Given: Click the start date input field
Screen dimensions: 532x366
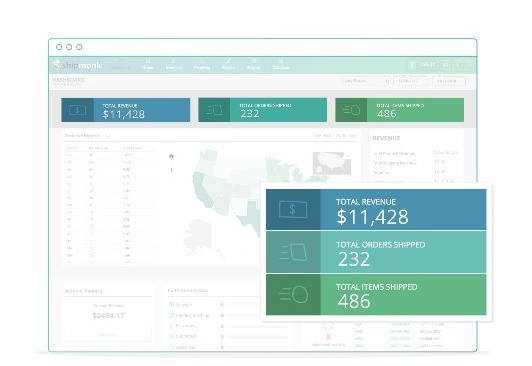Looking at the screenshot, I should point(410,81).
